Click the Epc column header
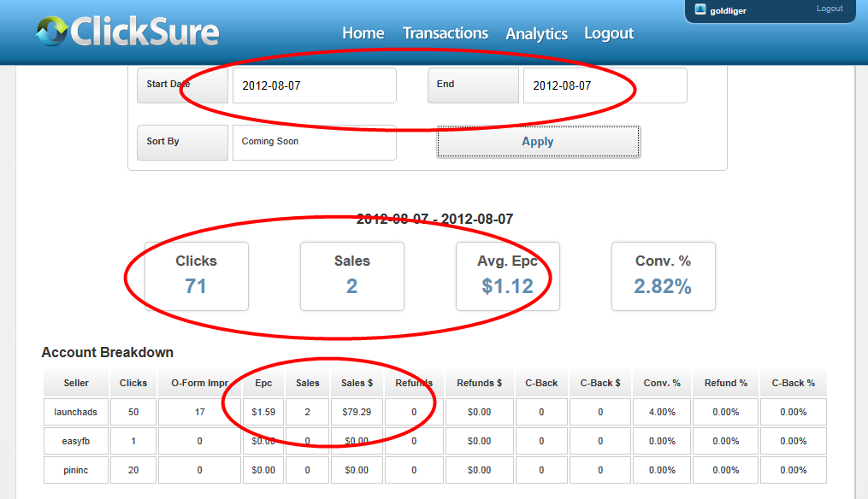The image size is (868, 499). [263, 383]
